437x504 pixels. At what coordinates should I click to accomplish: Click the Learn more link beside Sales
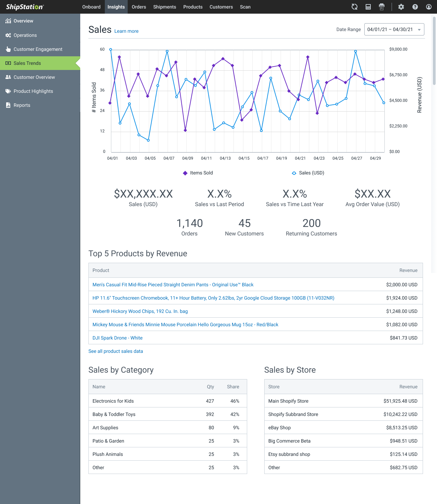point(126,31)
